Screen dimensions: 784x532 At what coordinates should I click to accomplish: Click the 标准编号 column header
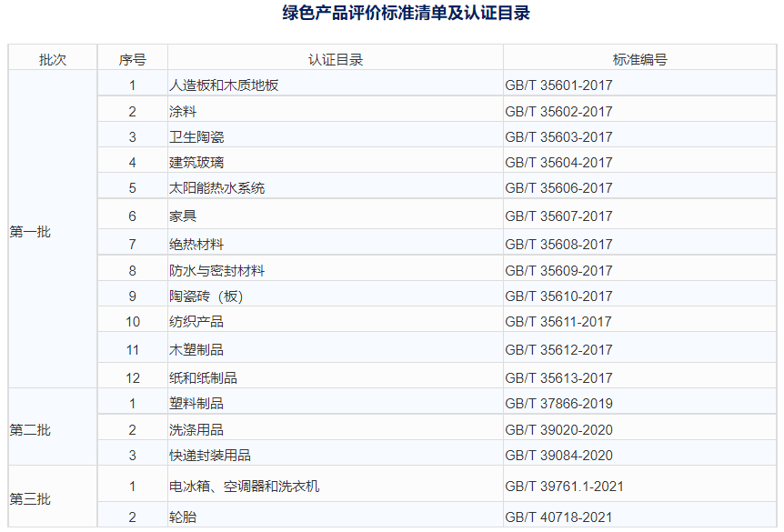pos(639,60)
